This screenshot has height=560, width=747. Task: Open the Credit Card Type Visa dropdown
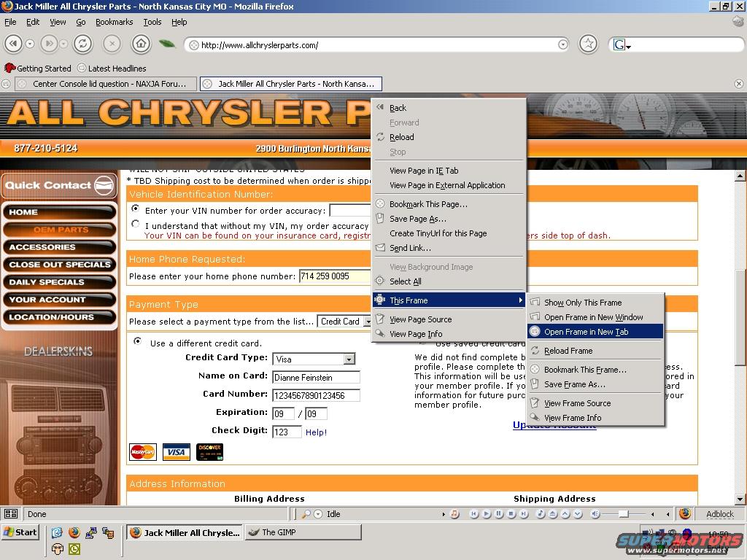(x=349, y=359)
